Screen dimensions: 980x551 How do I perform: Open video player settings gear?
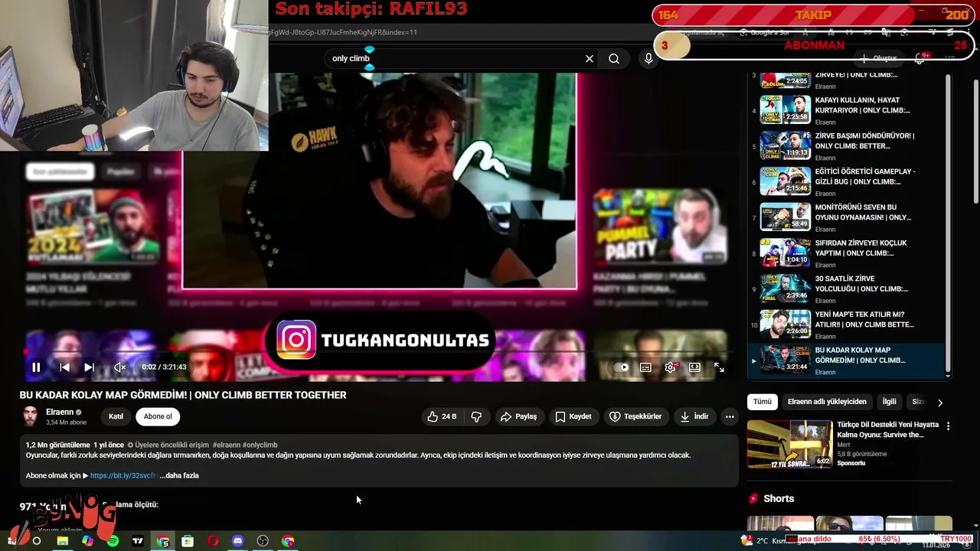point(670,367)
